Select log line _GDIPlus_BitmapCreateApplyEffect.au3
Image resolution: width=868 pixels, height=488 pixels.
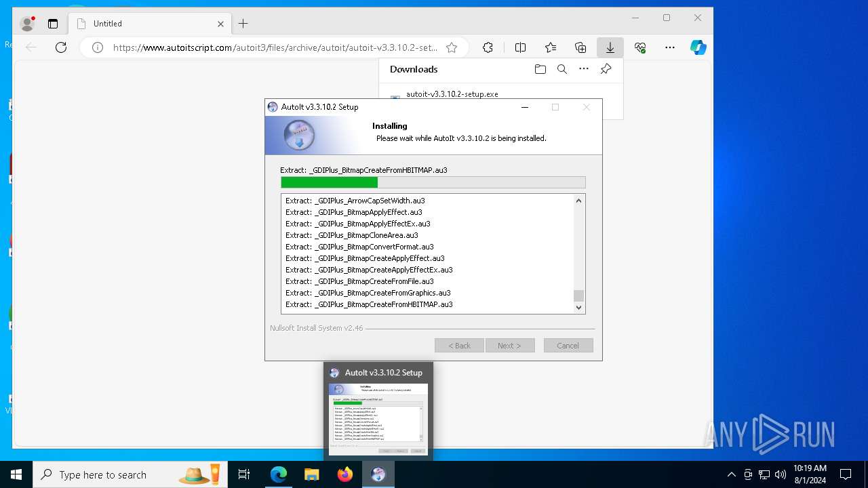[365, 258]
